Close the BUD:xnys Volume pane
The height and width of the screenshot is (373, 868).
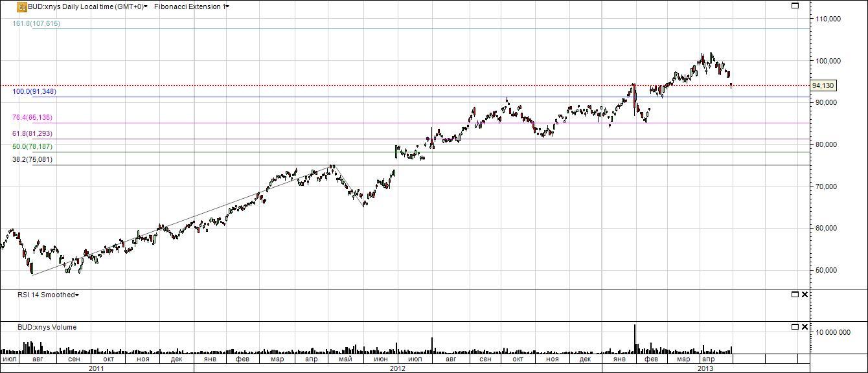click(x=805, y=327)
